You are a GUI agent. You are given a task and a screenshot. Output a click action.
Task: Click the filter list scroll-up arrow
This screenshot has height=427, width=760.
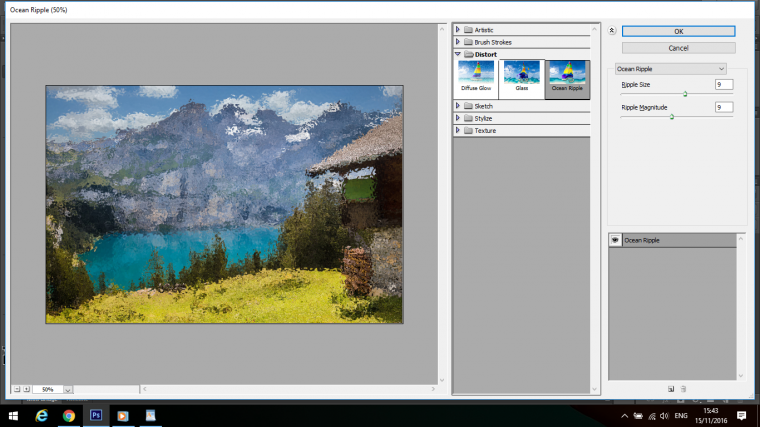click(x=595, y=29)
